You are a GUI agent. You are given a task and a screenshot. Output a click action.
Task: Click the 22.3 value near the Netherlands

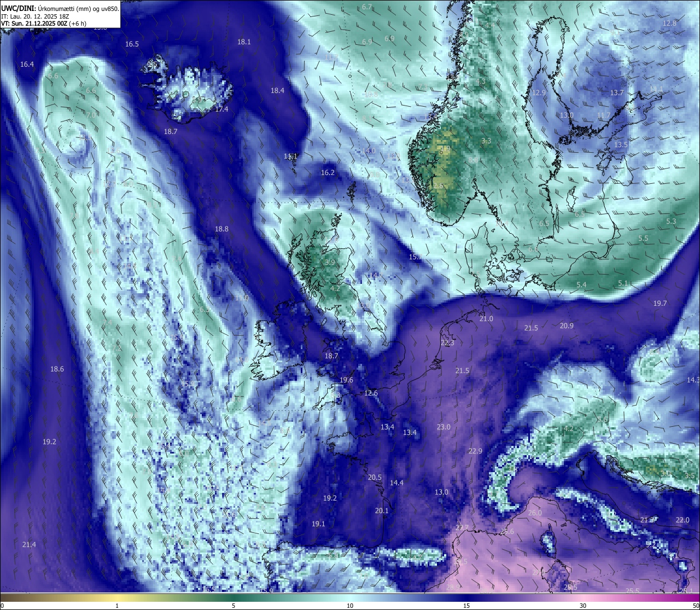(447, 343)
